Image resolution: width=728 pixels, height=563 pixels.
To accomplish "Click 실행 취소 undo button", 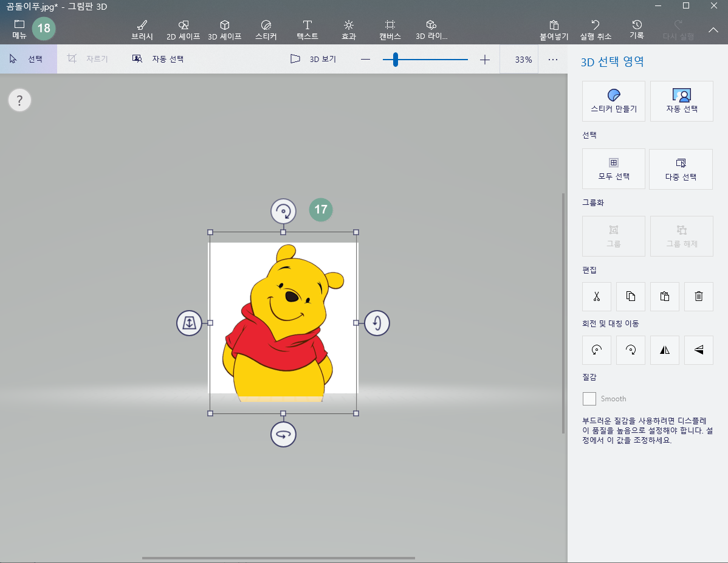I will [596, 30].
